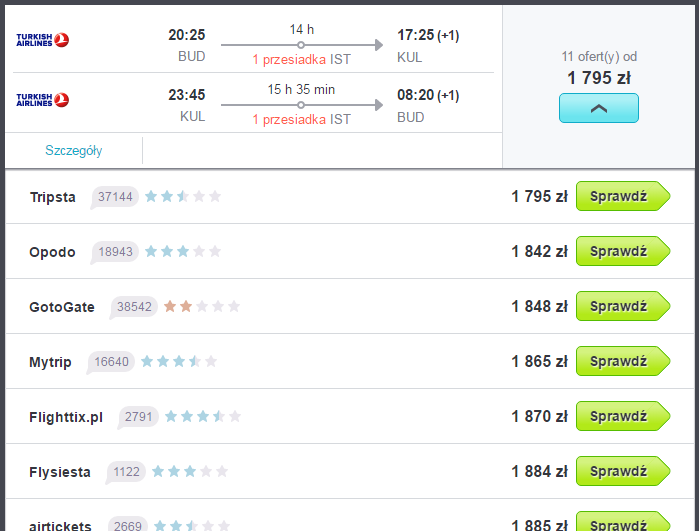Click Mytrip's star rating
The image size is (699, 531).
[179, 361]
